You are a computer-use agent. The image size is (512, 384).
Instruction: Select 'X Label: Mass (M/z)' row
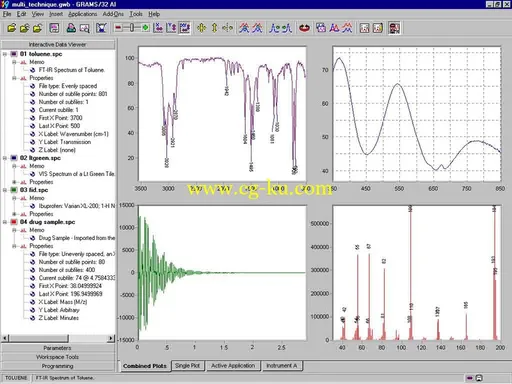click(63, 302)
